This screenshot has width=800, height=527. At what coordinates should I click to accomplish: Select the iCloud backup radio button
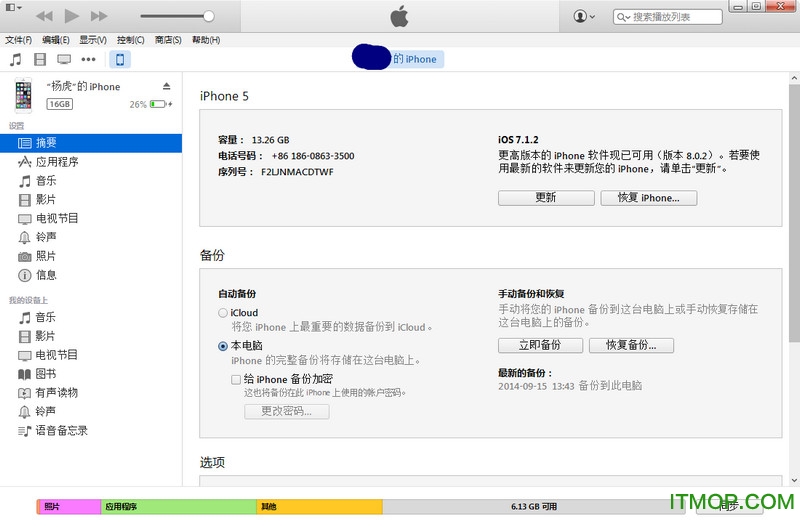(223, 313)
